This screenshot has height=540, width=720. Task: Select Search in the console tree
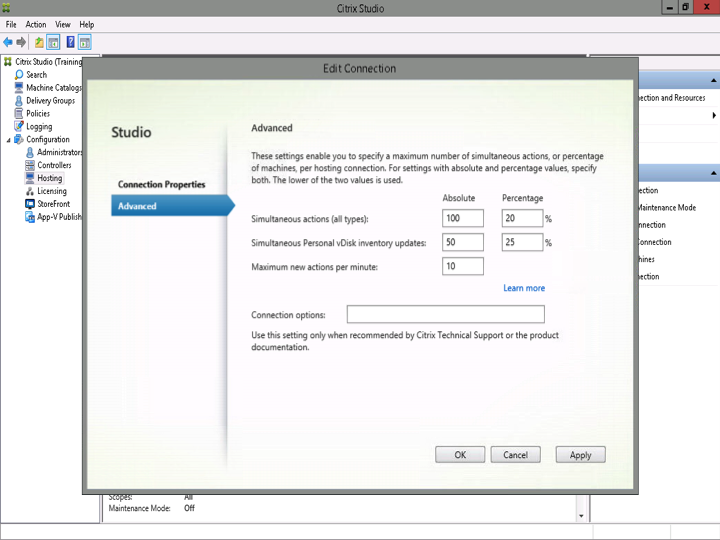[37, 74]
